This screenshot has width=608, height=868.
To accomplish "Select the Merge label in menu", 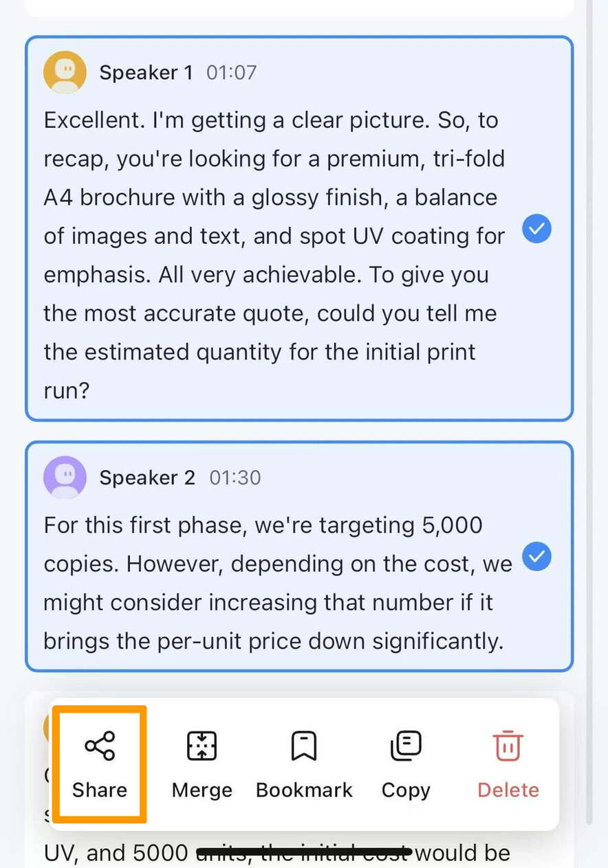I will (202, 790).
